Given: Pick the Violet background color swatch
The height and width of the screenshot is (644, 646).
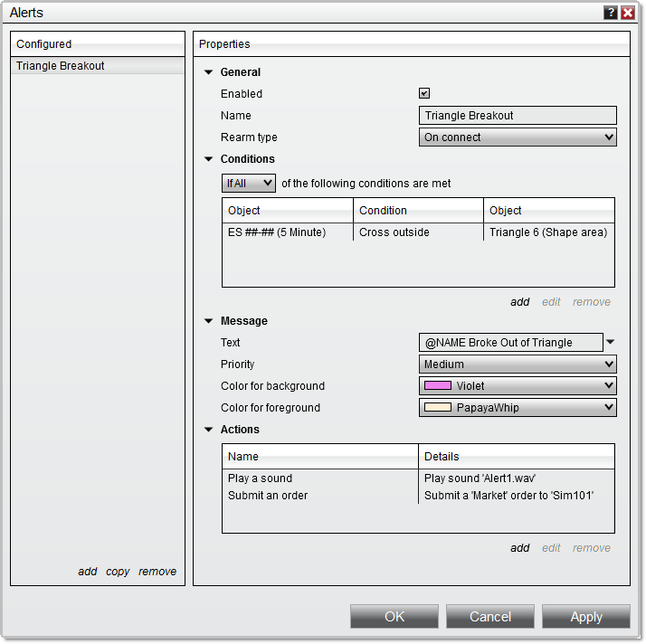Looking at the screenshot, I should 438,386.
